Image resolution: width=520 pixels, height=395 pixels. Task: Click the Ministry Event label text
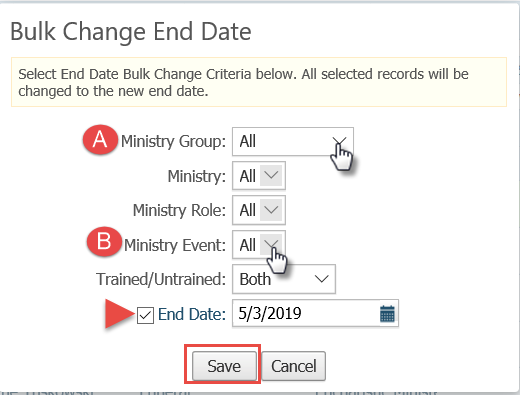(175, 245)
